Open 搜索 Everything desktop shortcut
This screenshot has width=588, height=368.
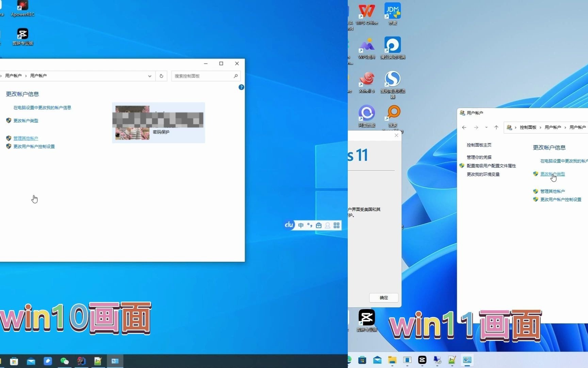coord(393,118)
